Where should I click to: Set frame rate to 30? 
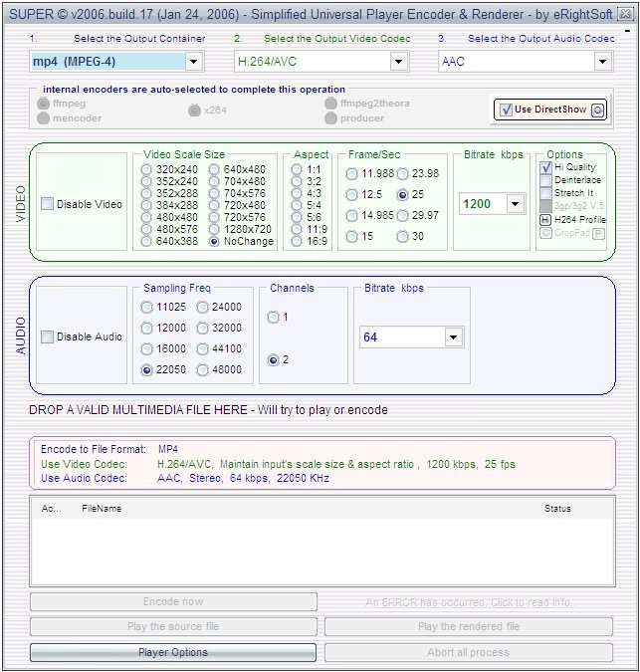[402, 236]
